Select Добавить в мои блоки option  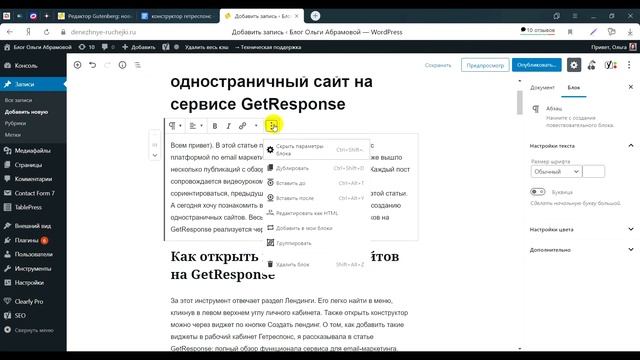[316, 228]
